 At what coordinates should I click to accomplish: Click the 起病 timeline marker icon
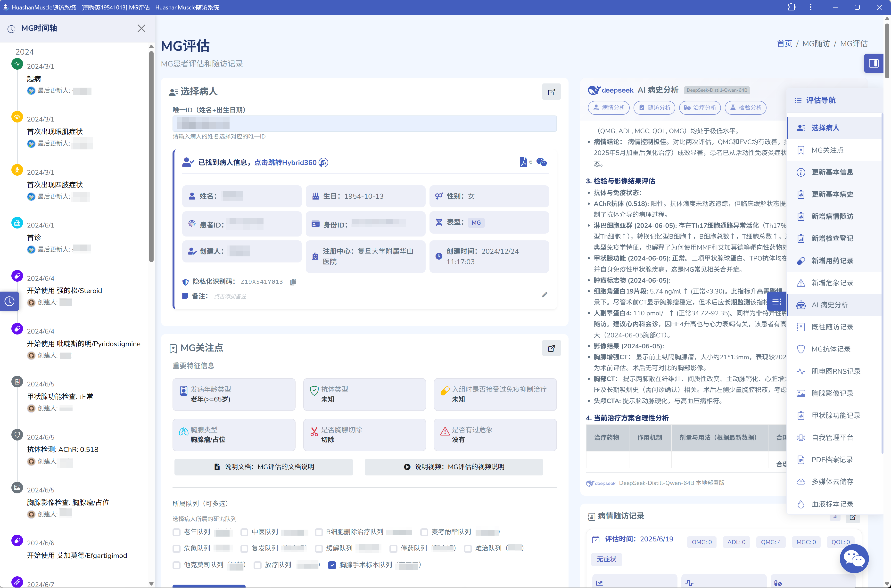[17, 64]
